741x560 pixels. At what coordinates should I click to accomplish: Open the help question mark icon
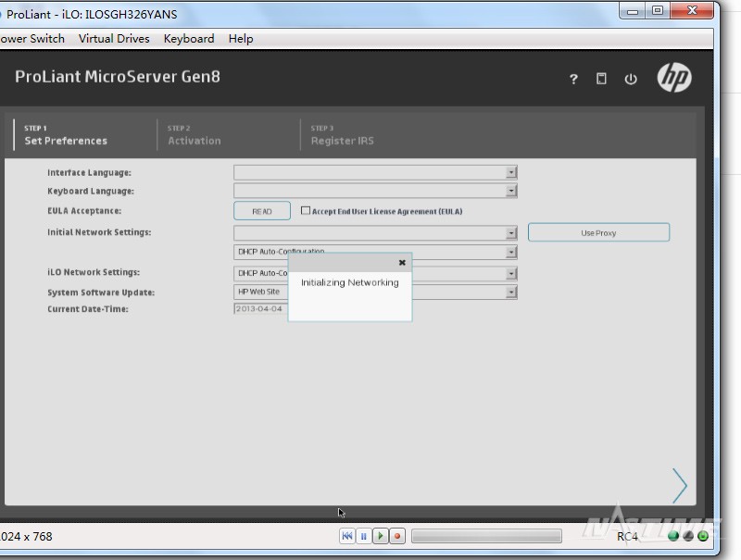pos(573,79)
